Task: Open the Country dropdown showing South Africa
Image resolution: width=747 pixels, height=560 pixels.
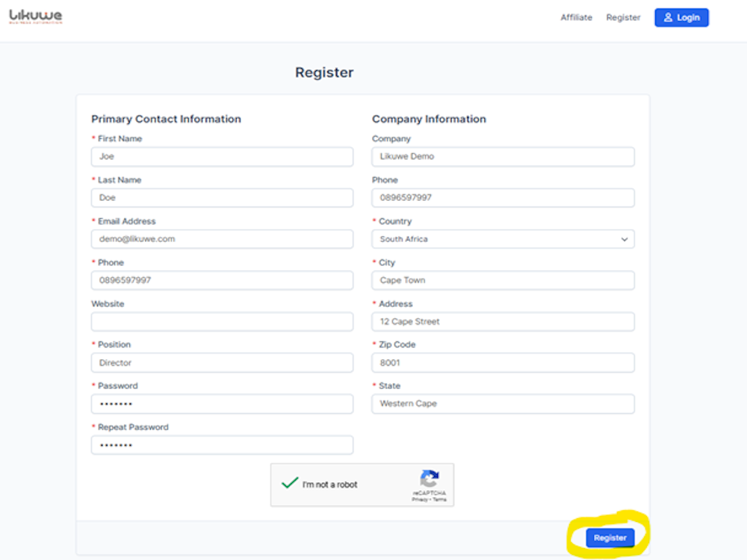Action: 503,239
